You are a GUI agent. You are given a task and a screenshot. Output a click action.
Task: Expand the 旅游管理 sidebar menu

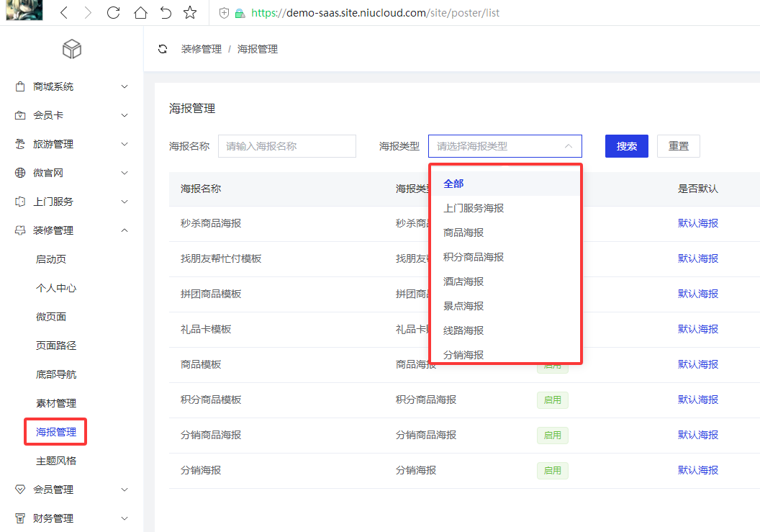point(125,144)
